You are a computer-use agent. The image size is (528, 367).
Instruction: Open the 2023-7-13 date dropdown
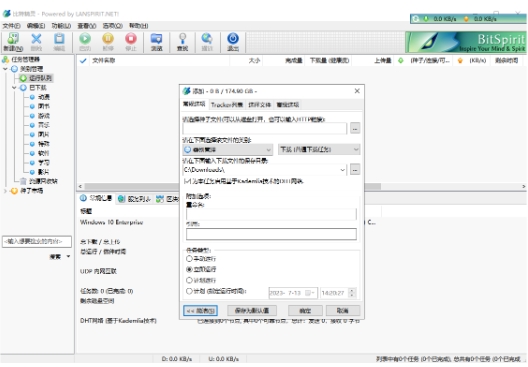click(314, 293)
